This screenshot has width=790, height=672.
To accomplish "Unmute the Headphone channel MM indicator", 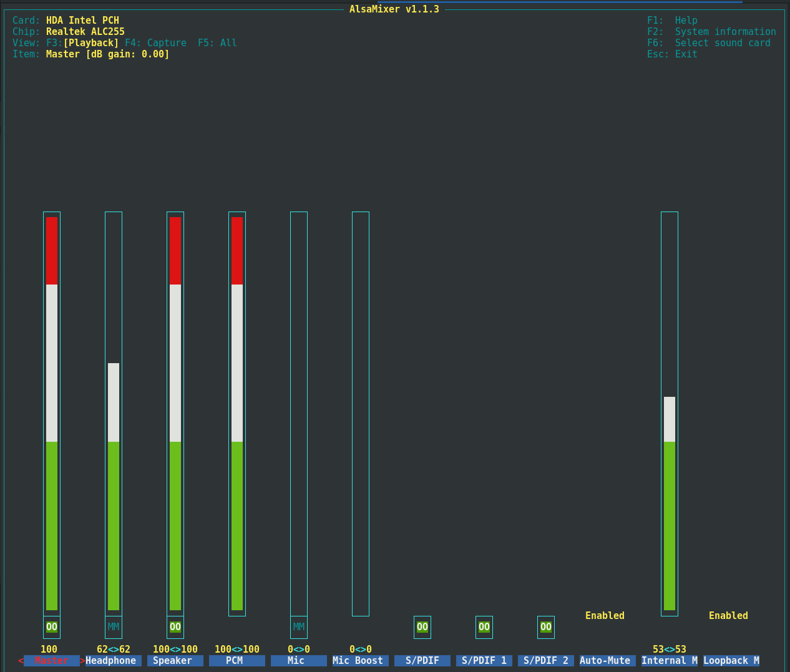I will point(114,627).
